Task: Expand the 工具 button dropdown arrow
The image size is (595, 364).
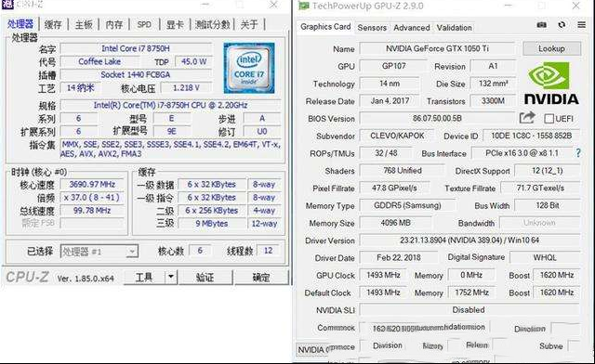Action: coord(171,277)
